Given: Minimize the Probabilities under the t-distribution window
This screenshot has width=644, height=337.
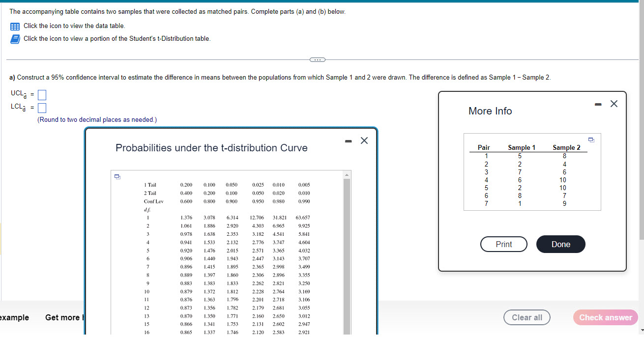Looking at the screenshot, I should 348,140.
